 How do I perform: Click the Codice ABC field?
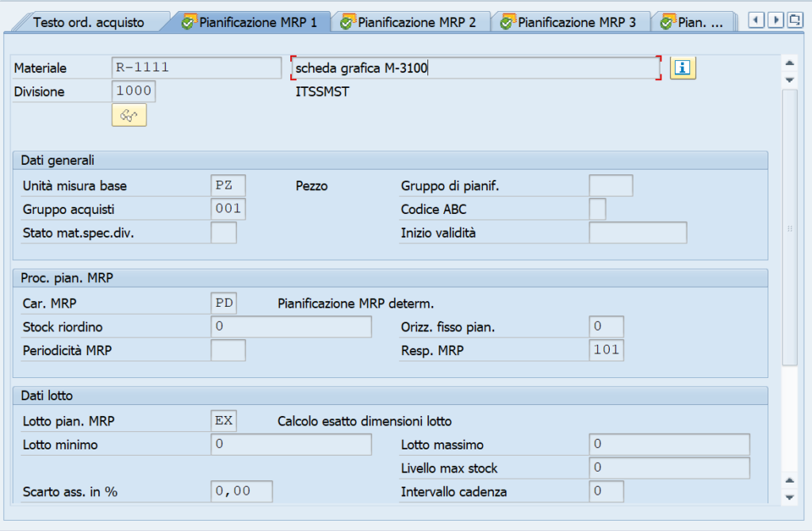[x=597, y=209]
